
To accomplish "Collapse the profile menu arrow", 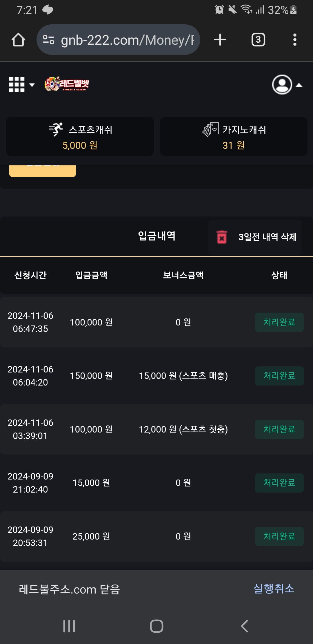I will (299, 85).
